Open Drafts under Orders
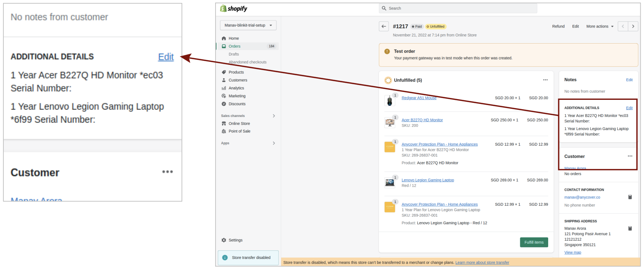 coord(234,54)
